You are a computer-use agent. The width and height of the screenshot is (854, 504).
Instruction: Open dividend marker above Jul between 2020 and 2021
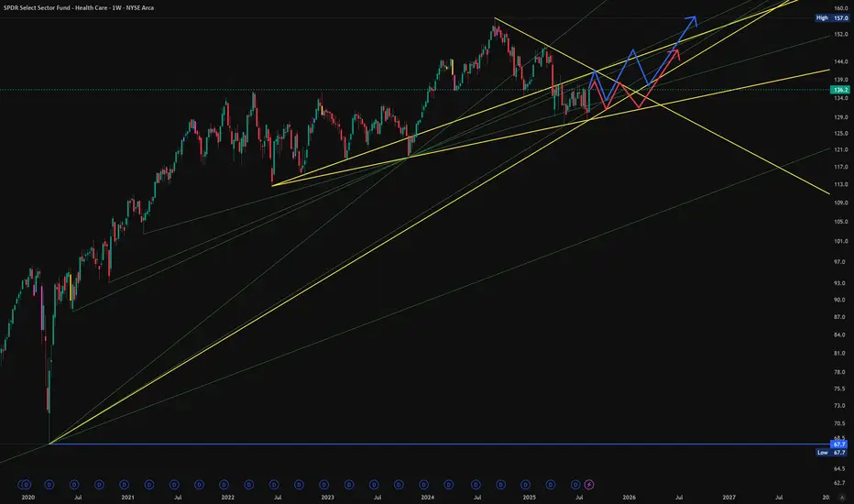click(x=74, y=485)
